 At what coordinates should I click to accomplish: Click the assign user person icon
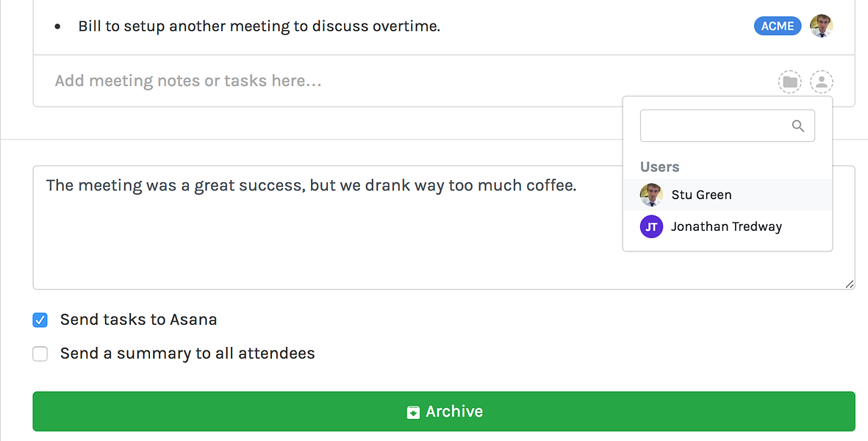(821, 82)
